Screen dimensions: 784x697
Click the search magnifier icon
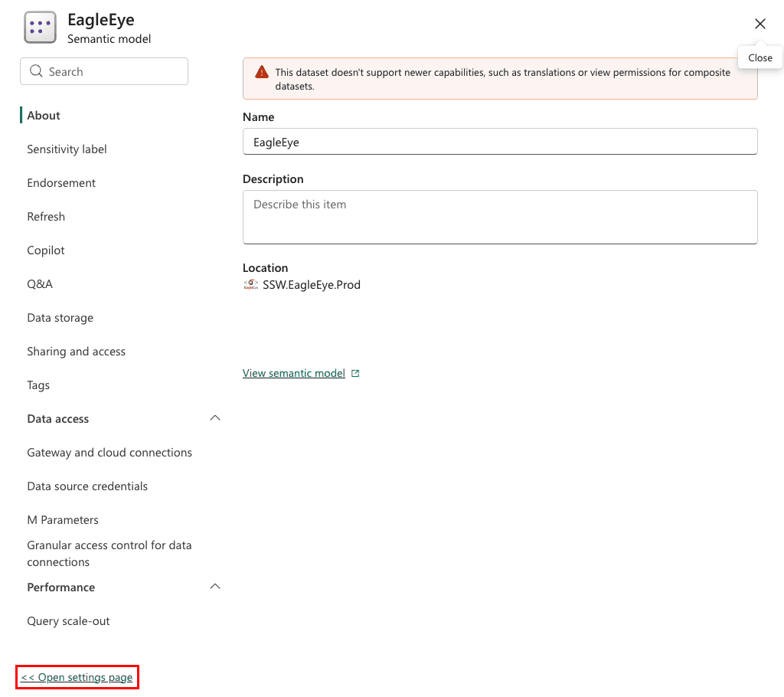point(36,71)
